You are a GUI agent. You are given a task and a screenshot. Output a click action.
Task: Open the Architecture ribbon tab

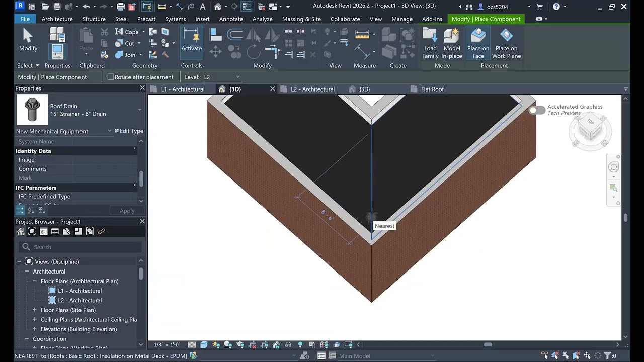(x=57, y=19)
